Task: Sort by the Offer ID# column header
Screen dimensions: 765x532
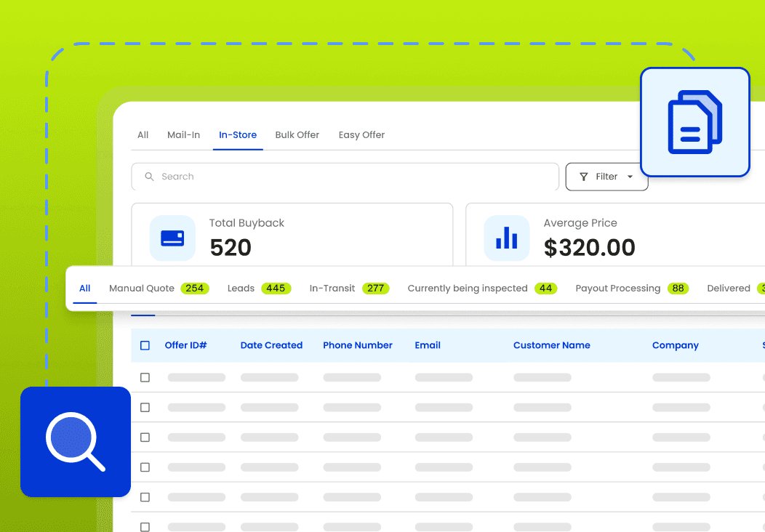Action: coord(186,345)
